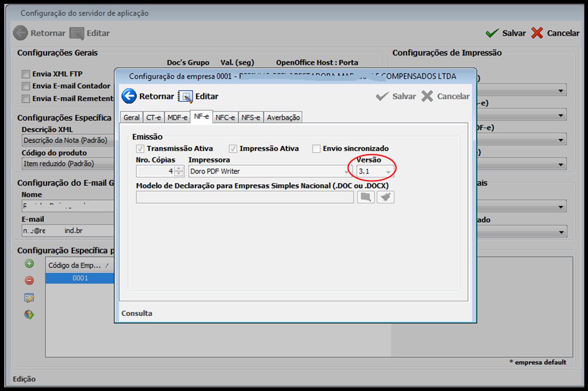Screen dimensions: 588x391
Task: Switch to the NFS-e tab
Action: [251, 117]
